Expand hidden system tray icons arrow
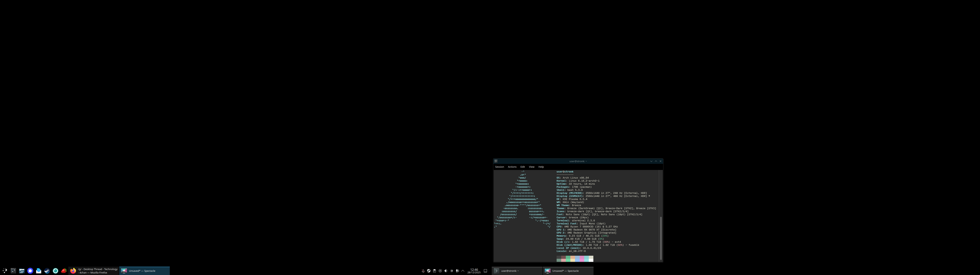980x275 pixels. pos(463,271)
